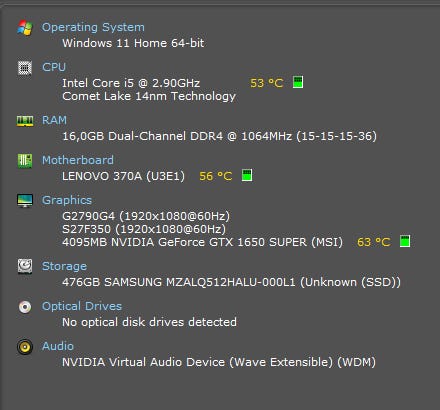This screenshot has height=410, width=440.
Task: Click the green motherboard temperature indicator
Action: point(247,175)
